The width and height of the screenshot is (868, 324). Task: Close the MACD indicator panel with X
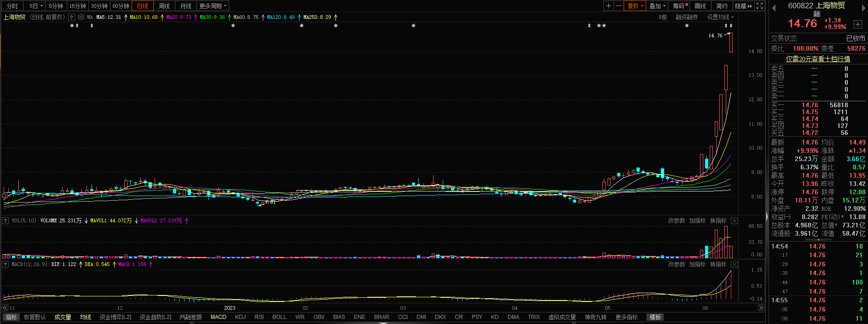coord(734,264)
